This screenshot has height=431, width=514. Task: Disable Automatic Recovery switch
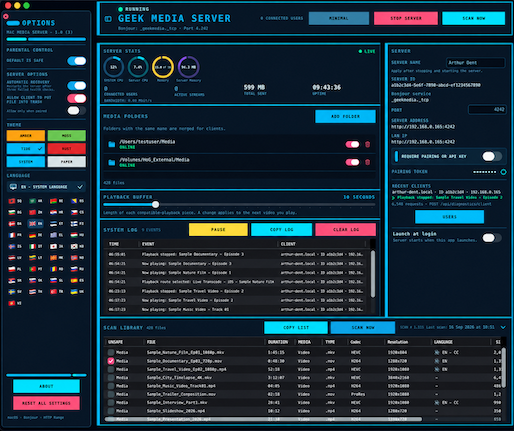point(77,86)
